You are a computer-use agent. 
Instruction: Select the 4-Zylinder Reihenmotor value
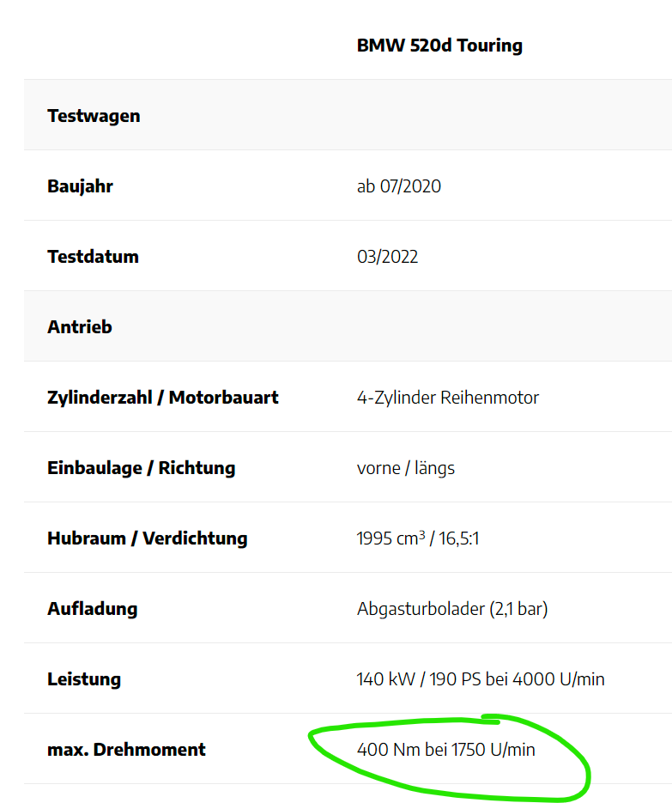point(448,398)
